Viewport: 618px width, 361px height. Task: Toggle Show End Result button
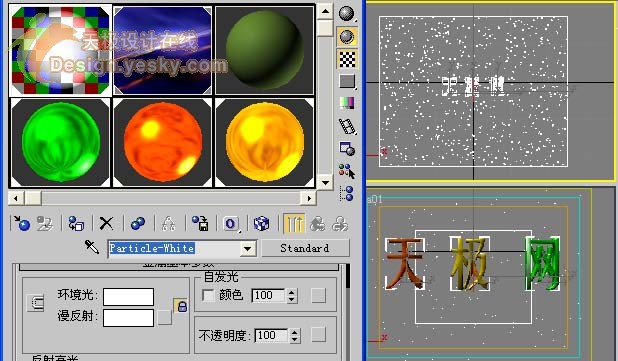tap(294, 223)
